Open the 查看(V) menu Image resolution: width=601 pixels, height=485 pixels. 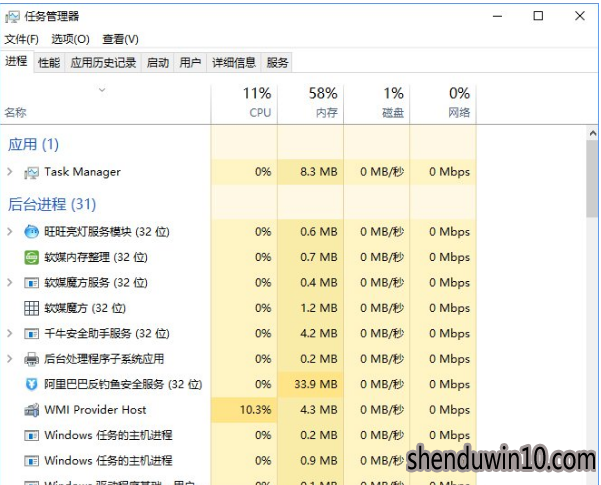(x=120, y=39)
